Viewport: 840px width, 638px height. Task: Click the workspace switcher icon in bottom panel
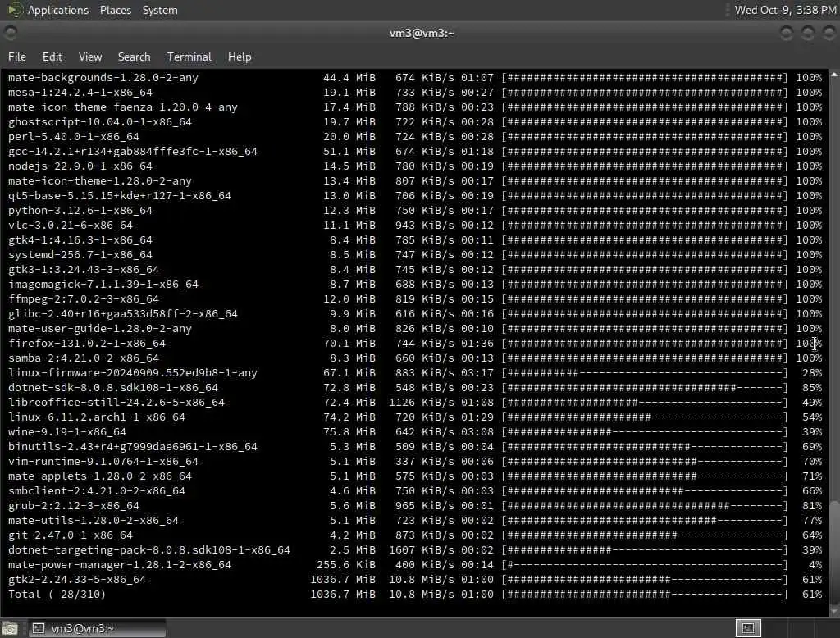coord(748,628)
